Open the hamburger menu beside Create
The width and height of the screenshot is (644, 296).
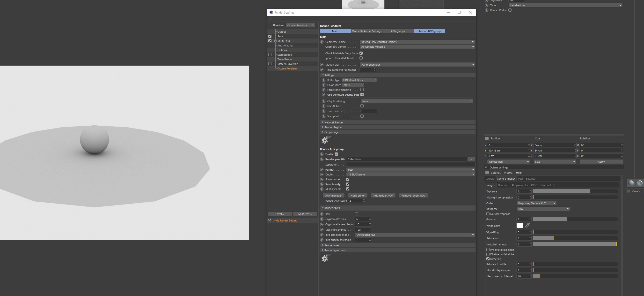coord(628,191)
